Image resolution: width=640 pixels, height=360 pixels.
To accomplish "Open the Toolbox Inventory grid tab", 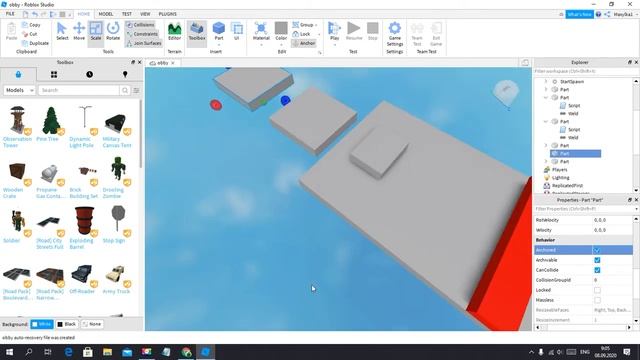I will pos(53,74).
